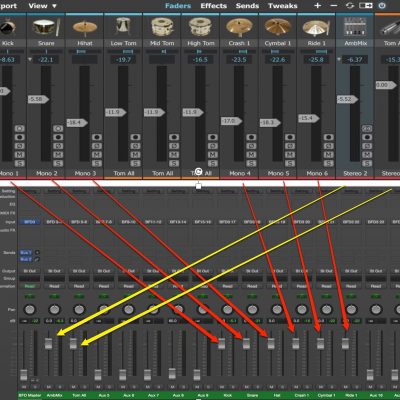Image resolution: width=400 pixels, height=400 pixels.
Task: Mute the Snare channel with M
Action: (58, 155)
